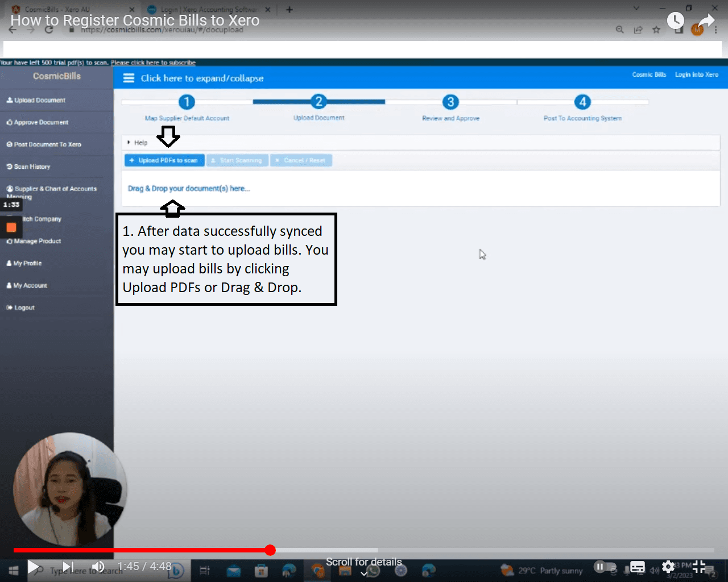Click the Start Scanning button
The image size is (728, 582).
click(237, 160)
